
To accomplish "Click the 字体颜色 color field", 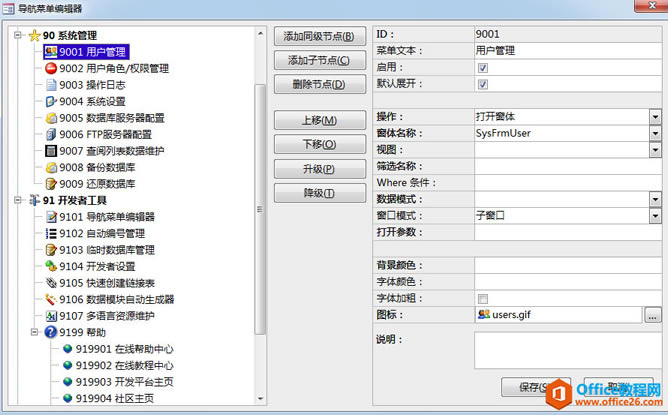I will tap(568, 282).
